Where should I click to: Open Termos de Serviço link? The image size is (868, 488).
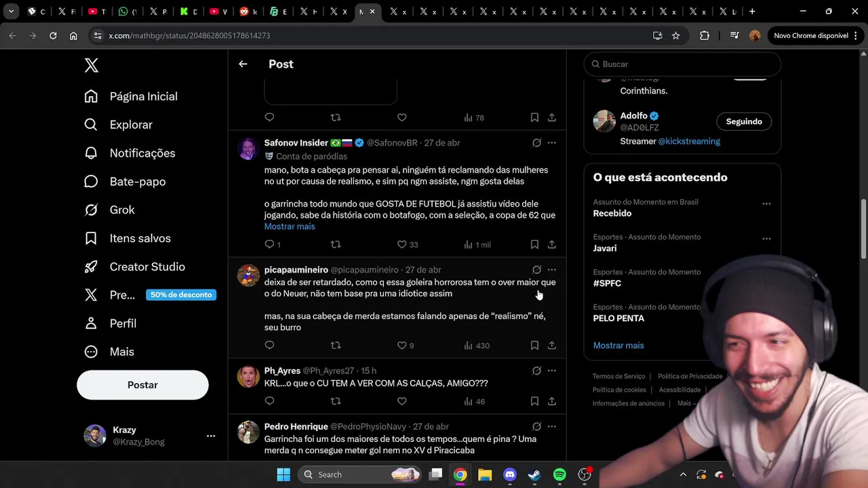[x=618, y=376]
